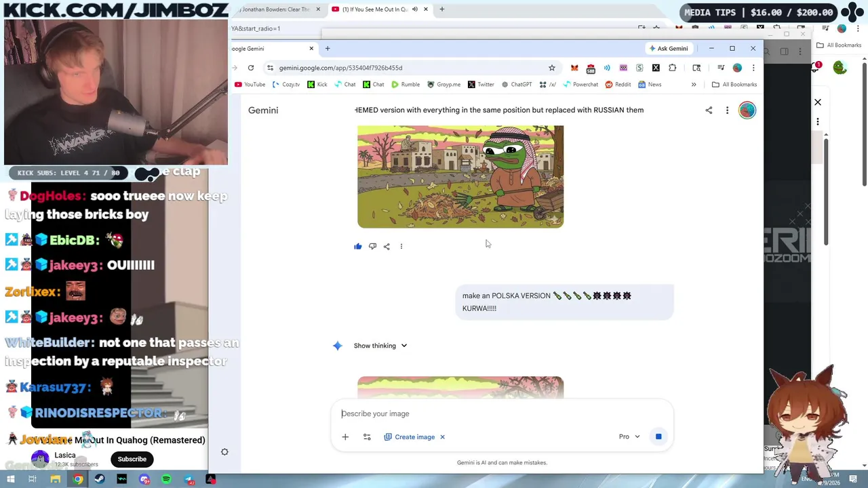Screen dimensions: 868x488
Task: Open Discord from the taskbar
Action: 144,479
